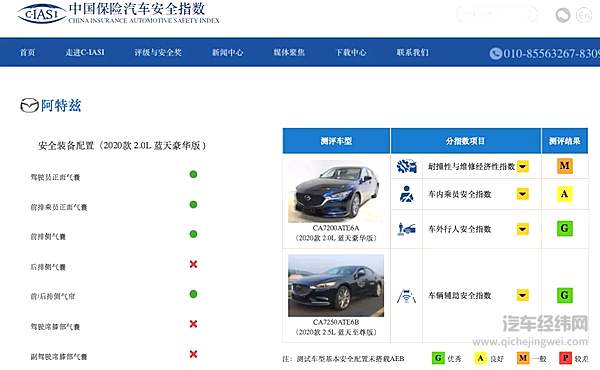Image resolution: width=600 pixels, height=370 pixels.
Task: Click the orange M 一般 legend swatch
Action: coord(523,359)
